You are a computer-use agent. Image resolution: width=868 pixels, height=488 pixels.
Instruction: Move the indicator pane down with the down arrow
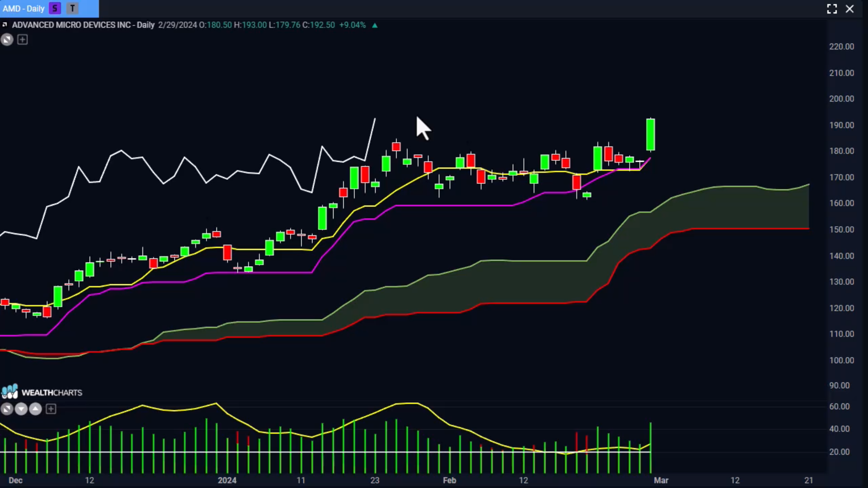point(21,409)
